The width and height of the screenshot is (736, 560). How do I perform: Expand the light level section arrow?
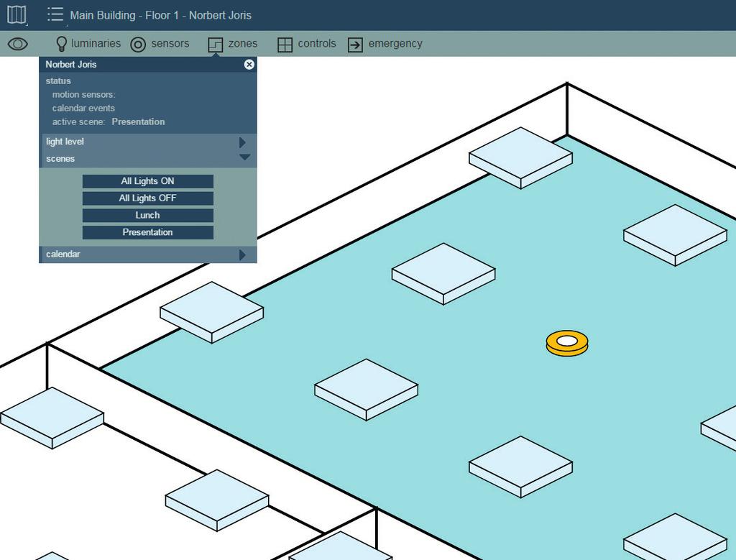pyautogui.click(x=242, y=142)
